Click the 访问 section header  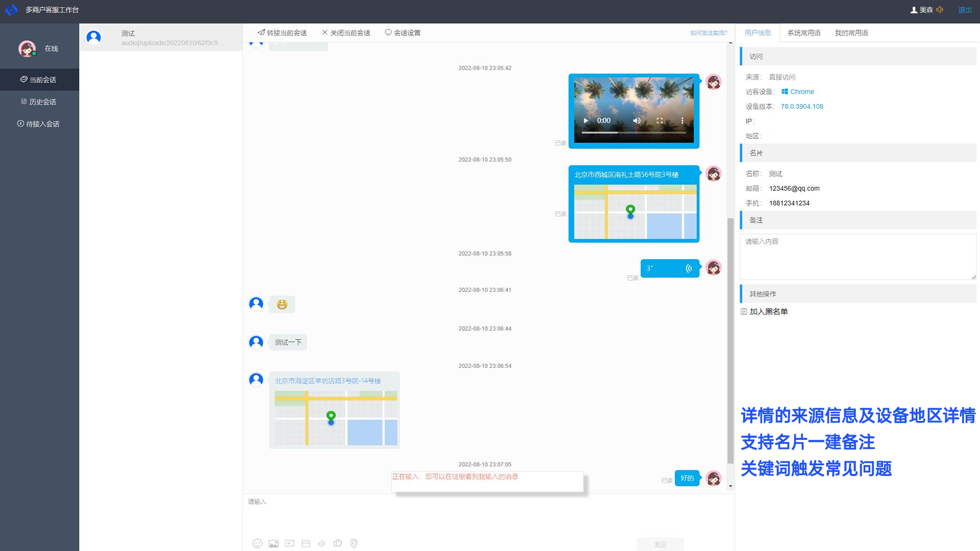pyautogui.click(x=858, y=56)
